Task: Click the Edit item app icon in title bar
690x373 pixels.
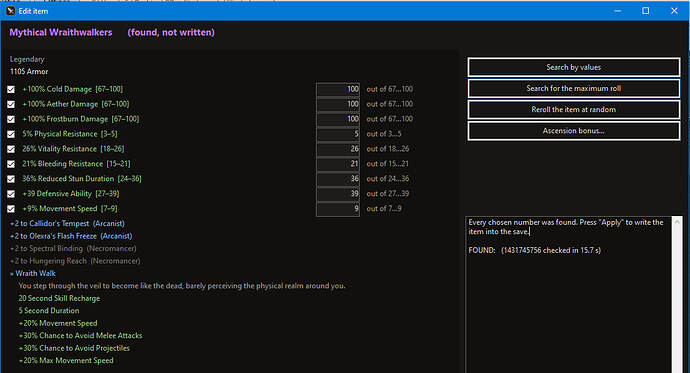Action: tap(11, 11)
